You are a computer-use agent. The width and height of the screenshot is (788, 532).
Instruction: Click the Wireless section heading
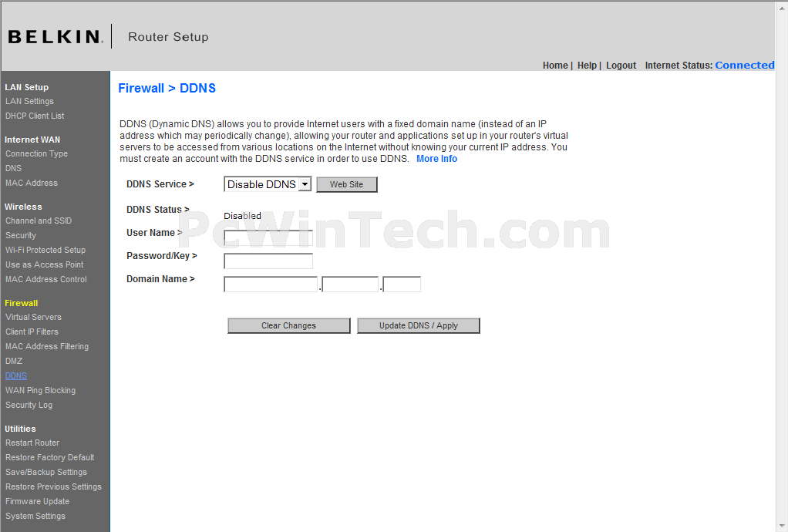tap(23, 207)
